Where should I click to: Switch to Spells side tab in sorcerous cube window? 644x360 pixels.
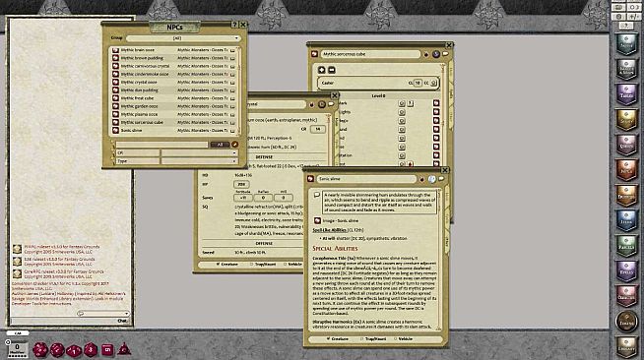tap(451, 92)
